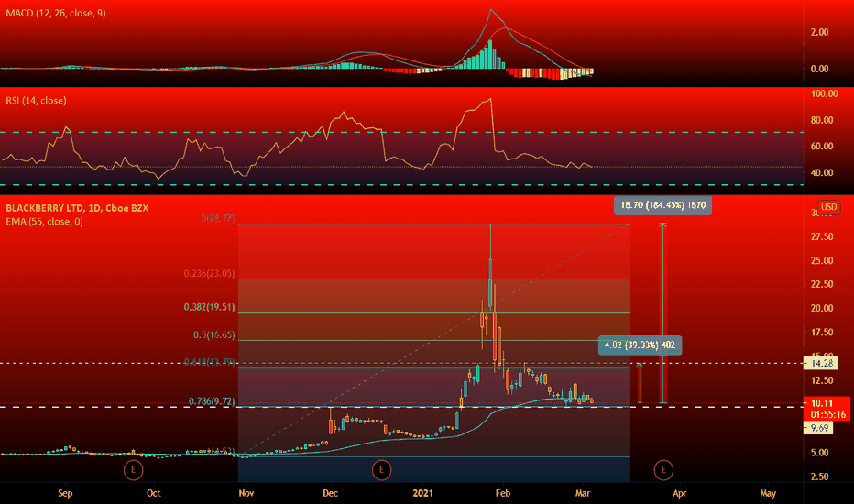Select the 0(28.77) Fibonacci top label
The image size is (854, 504).
(218, 218)
